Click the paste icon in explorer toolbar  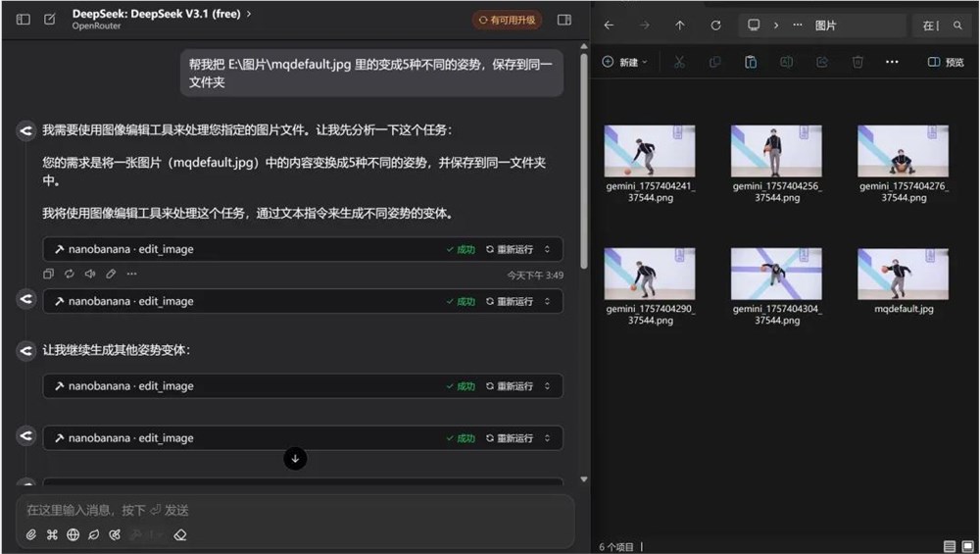coord(751,62)
